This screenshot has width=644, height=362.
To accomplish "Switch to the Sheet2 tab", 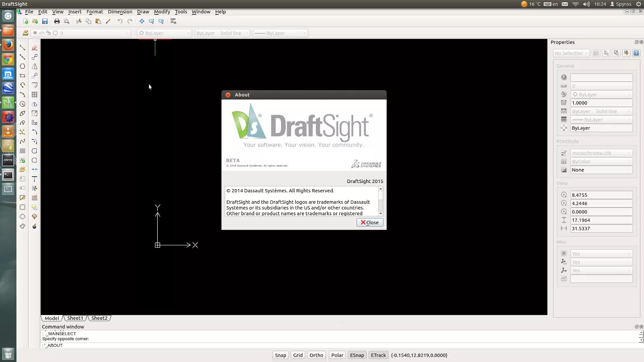I will coord(99,318).
